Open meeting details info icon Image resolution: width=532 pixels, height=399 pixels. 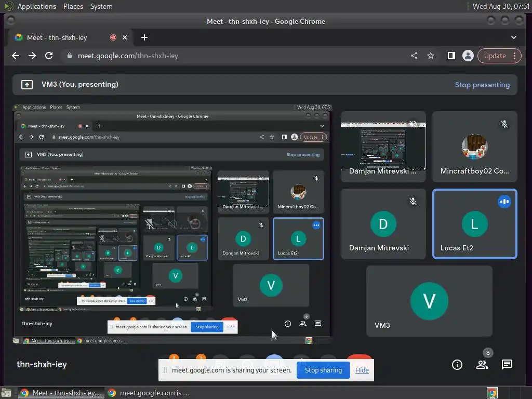click(x=457, y=365)
